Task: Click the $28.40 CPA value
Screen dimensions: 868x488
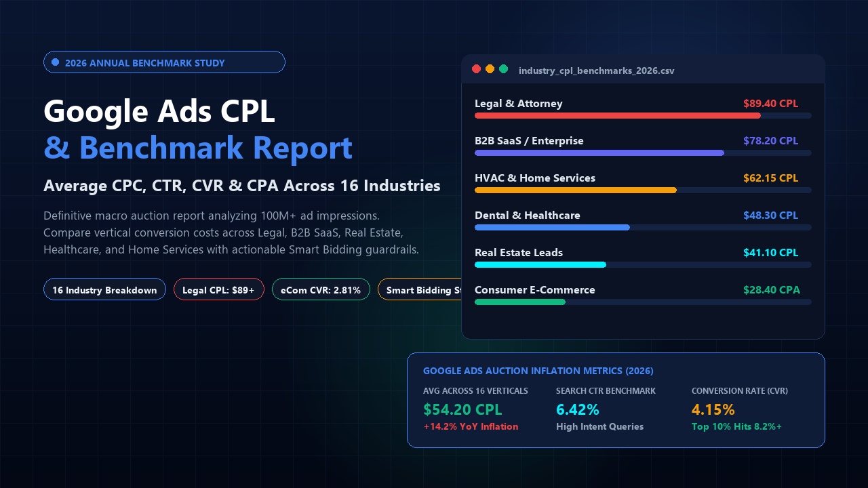Action: [772, 290]
